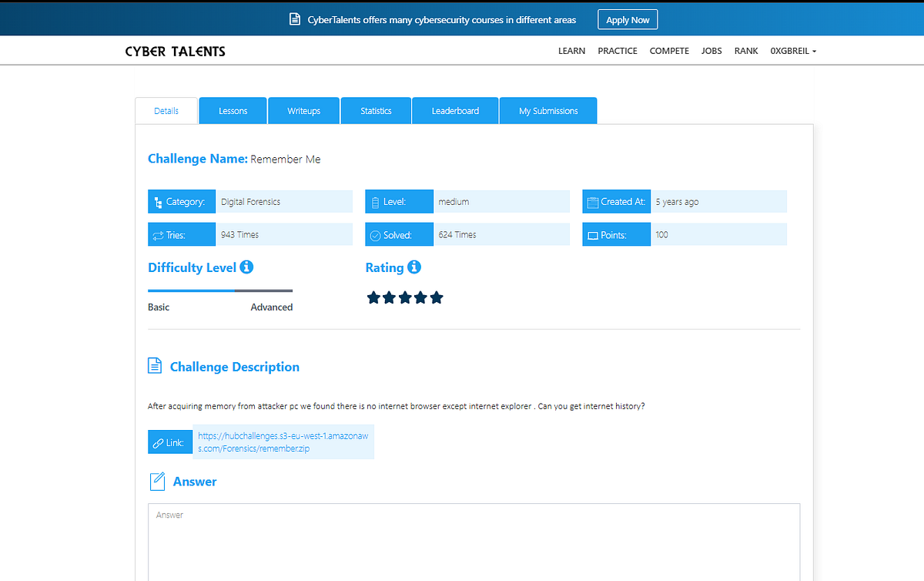Click the Category hierarchy icon
This screenshot has height=581, width=924.
tap(158, 202)
